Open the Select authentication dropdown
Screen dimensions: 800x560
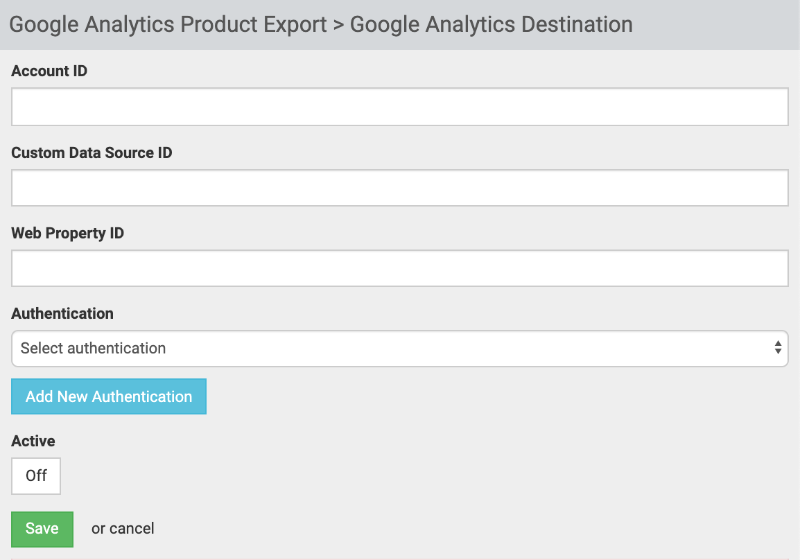(400, 349)
